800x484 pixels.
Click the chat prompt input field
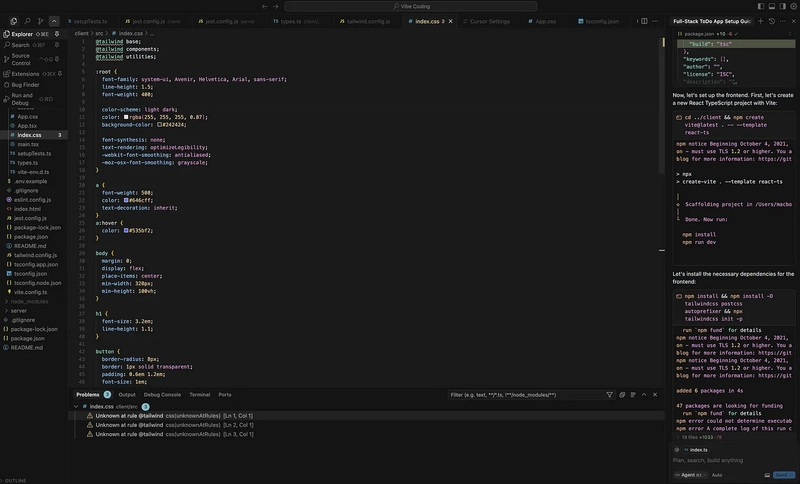734,461
